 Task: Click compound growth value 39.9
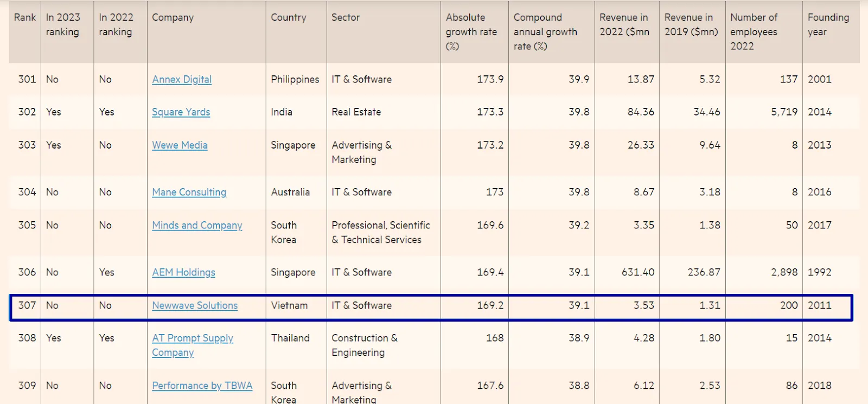coord(579,79)
